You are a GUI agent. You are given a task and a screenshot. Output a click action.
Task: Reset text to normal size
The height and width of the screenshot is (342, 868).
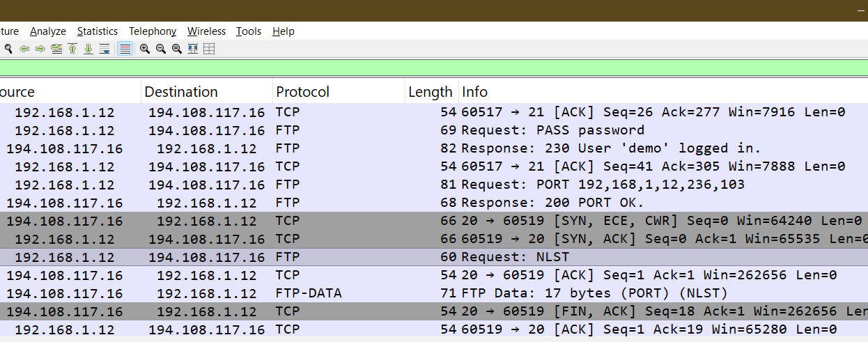tap(177, 49)
